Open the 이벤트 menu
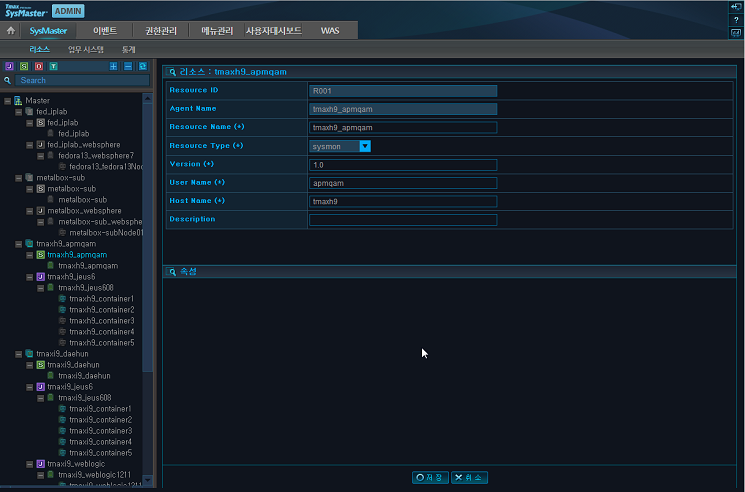Viewport: 745px width, 492px height. pos(105,31)
